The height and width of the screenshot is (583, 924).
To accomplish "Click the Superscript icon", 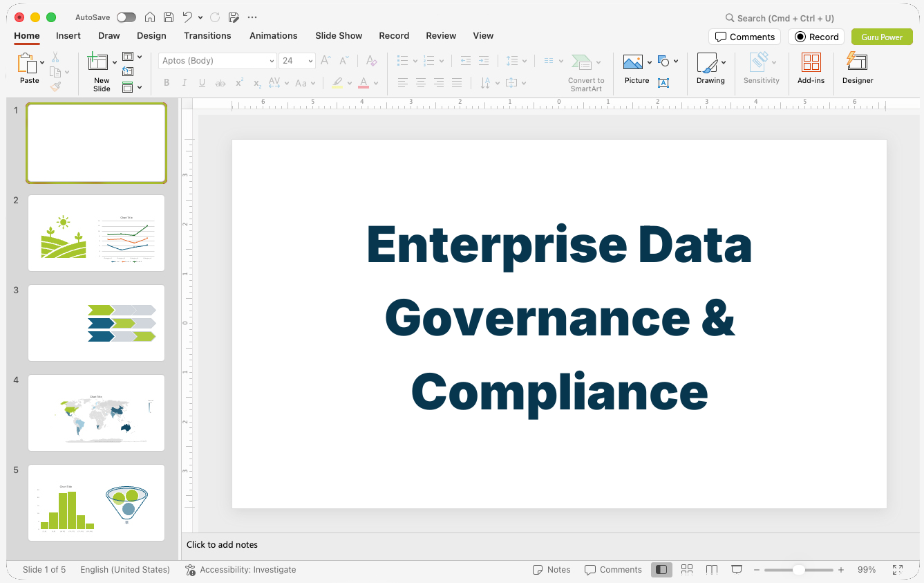I will point(239,83).
